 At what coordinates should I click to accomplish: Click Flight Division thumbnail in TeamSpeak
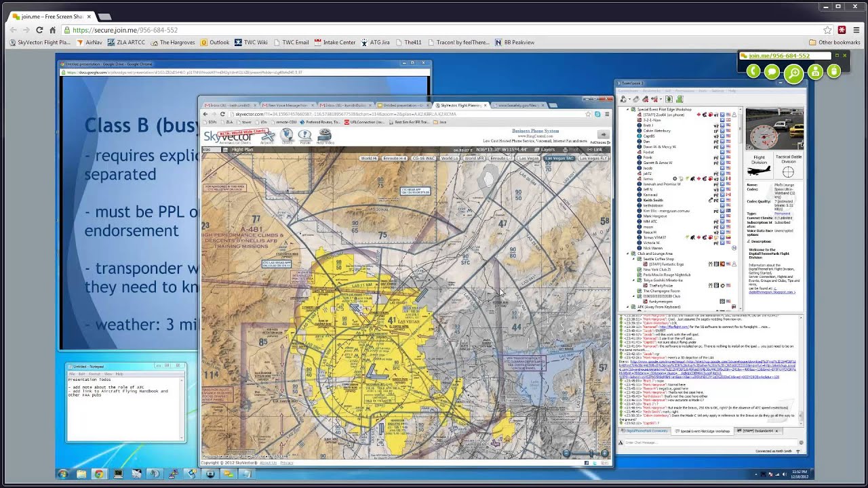pyautogui.click(x=759, y=167)
